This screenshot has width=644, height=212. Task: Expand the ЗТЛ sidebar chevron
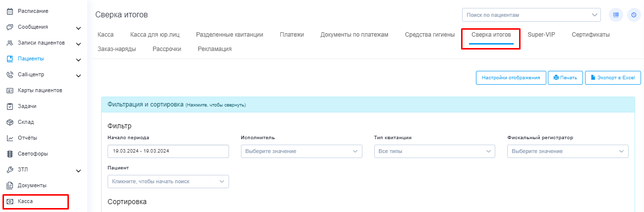[x=78, y=171]
